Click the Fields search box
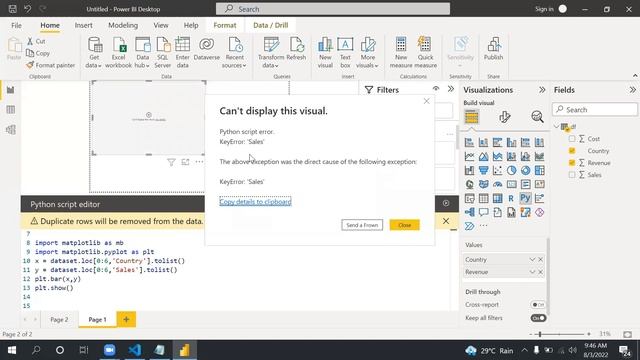The image size is (640, 360). pyautogui.click(x=595, y=109)
